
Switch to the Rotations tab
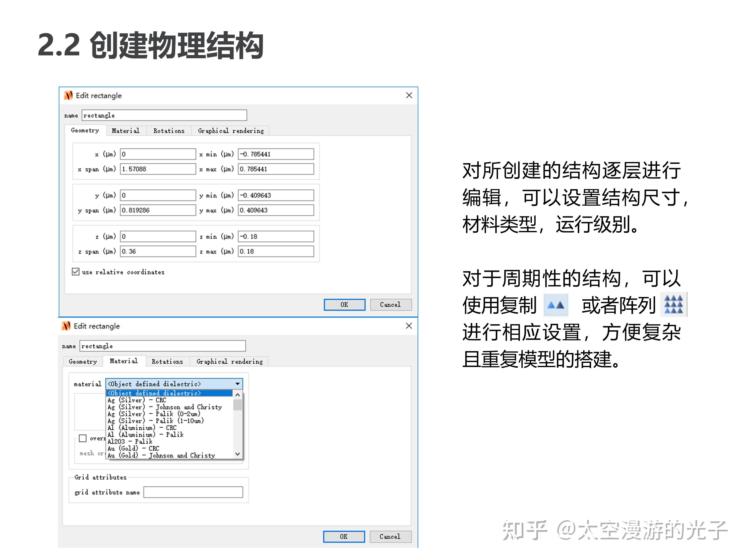coord(169,131)
